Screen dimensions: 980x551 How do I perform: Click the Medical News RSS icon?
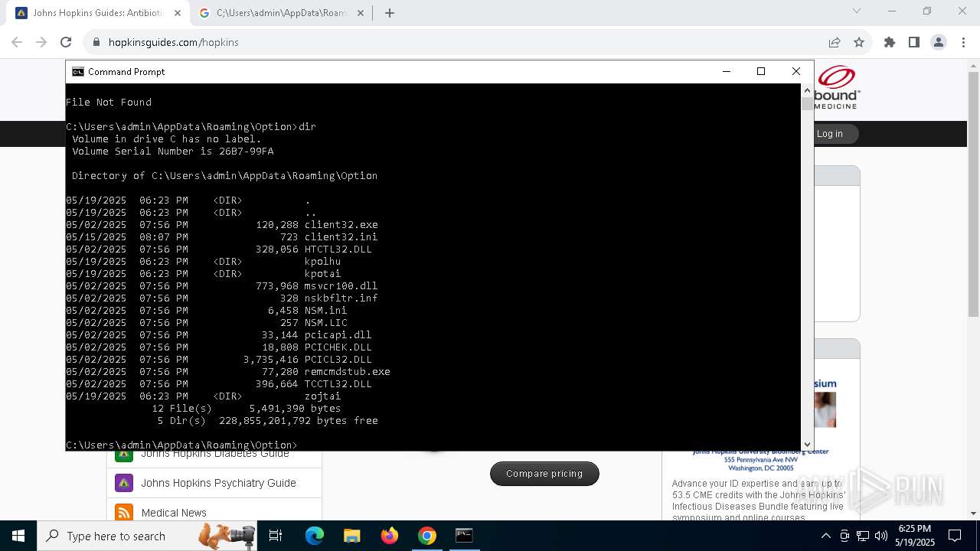pos(124,513)
